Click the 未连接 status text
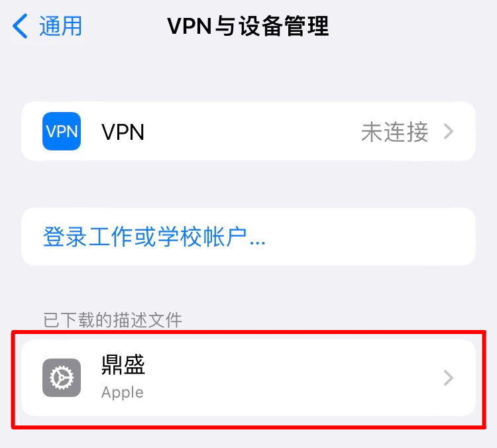The height and width of the screenshot is (448, 497). [x=395, y=132]
